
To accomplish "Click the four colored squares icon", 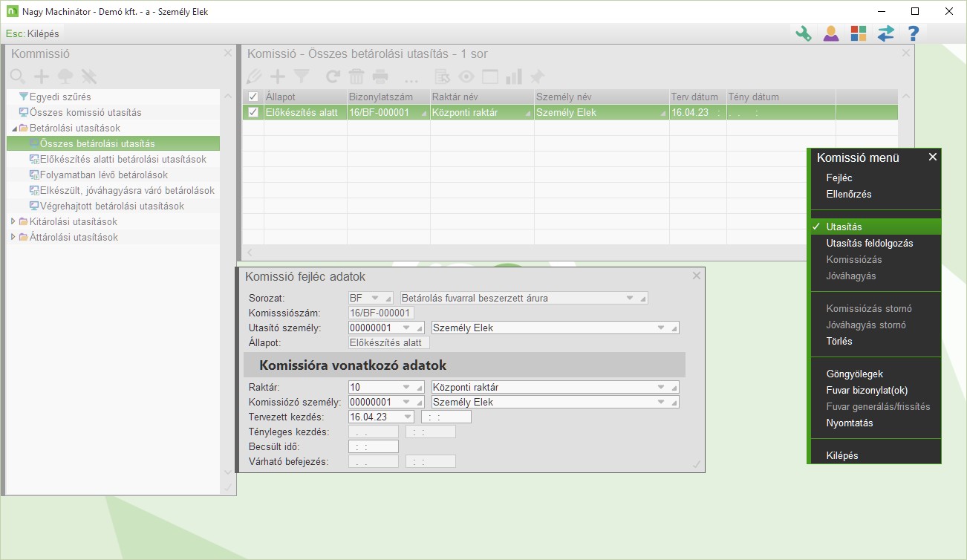I will click(x=859, y=33).
